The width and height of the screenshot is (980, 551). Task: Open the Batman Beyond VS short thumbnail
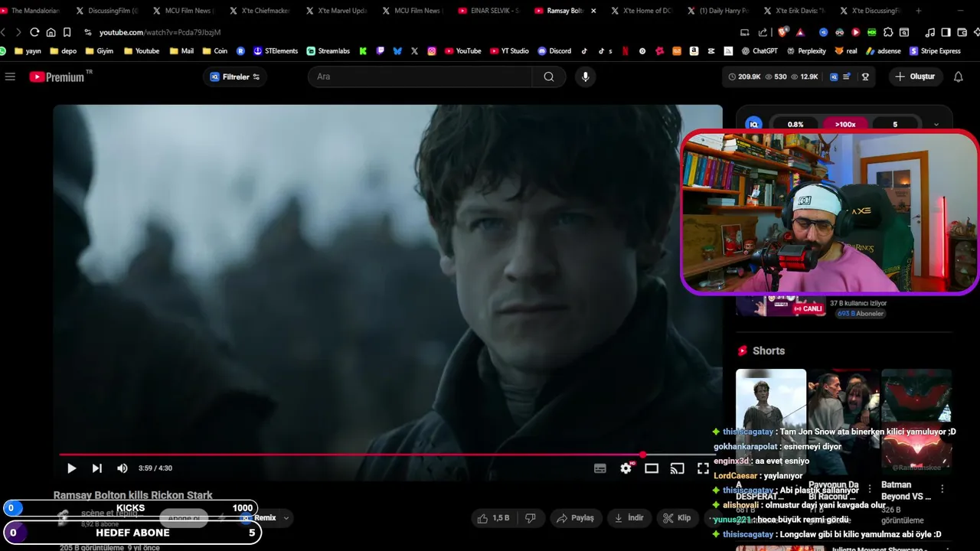(916, 422)
